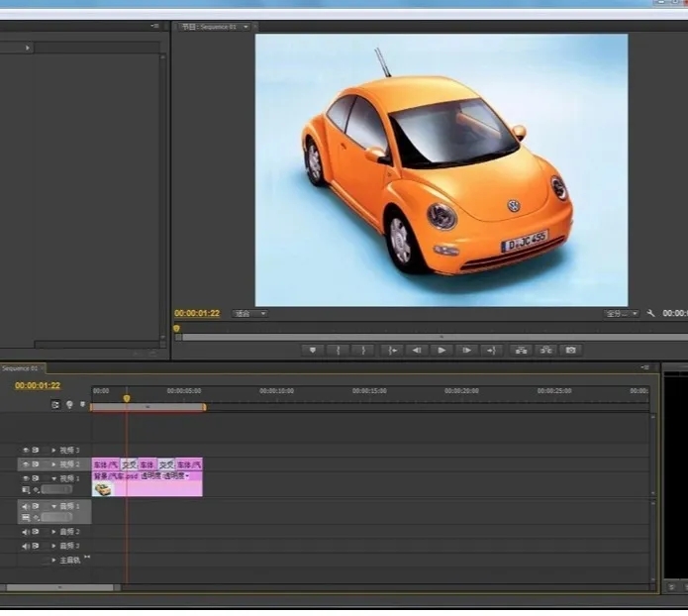Toggle the Snap icon in timeline header
688x616 pixels.
[x=56, y=404]
